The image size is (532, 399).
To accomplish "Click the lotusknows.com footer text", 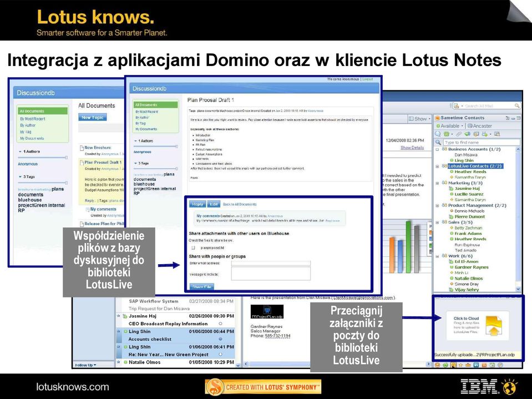I will (x=73, y=387).
